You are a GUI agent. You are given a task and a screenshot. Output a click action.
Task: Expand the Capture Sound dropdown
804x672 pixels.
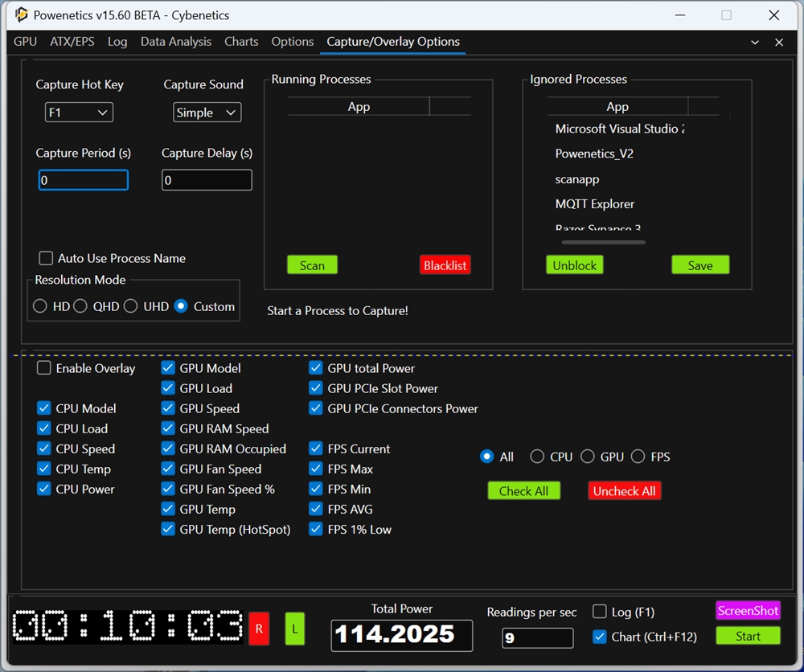[x=207, y=113]
